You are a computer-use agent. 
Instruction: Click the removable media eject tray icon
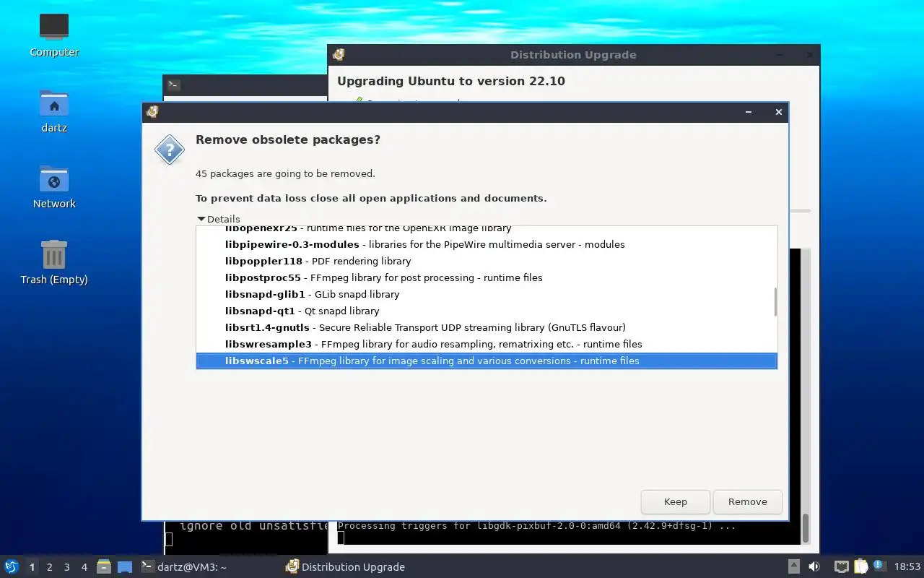793,566
